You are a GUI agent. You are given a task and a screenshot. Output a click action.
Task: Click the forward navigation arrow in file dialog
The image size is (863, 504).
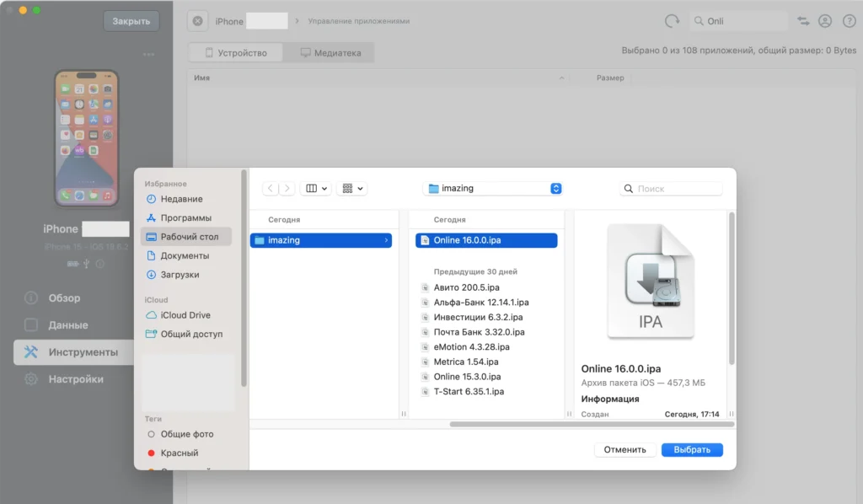[x=287, y=188]
